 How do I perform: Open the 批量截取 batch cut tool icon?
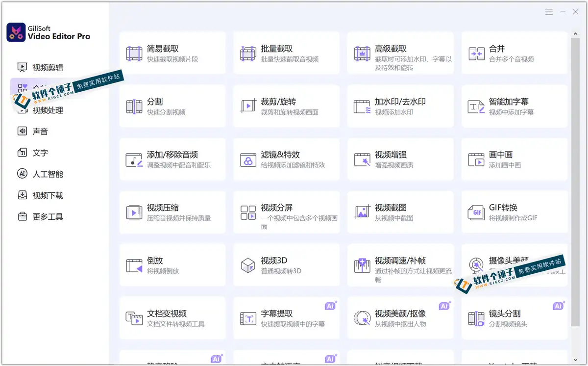(247, 52)
